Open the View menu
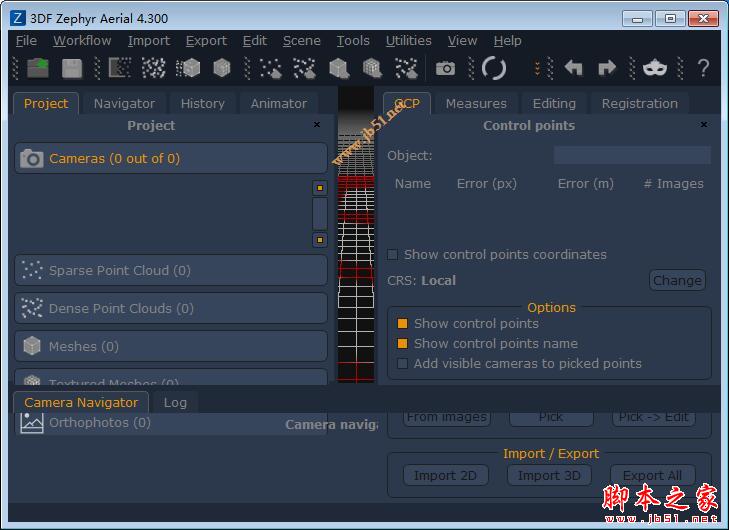This screenshot has height=530, width=729. (x=463, y=41)
